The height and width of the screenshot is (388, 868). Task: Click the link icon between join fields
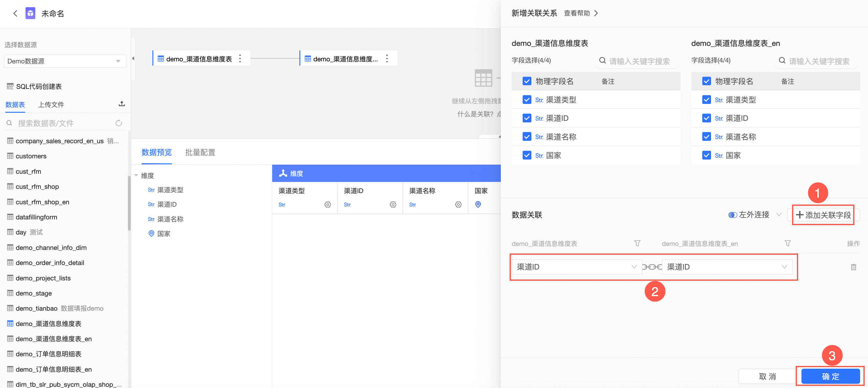click(x=652, y=267)
